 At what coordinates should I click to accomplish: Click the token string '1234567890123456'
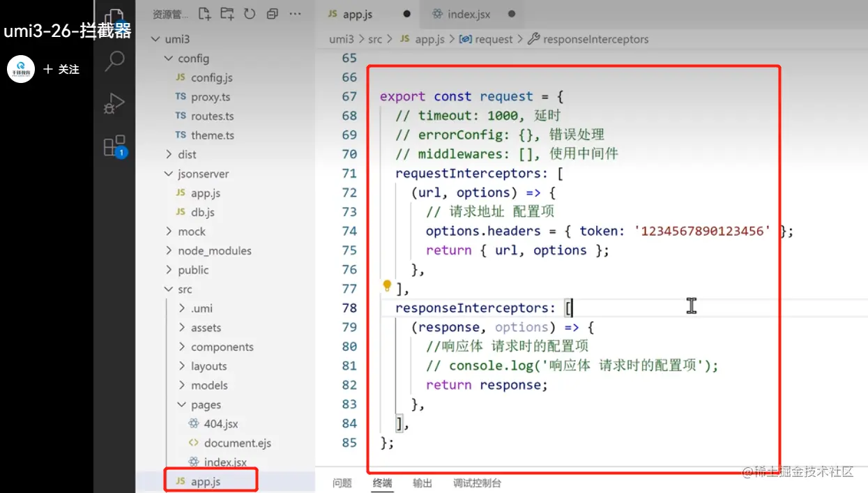pyautogui.click(x=703, y=231)
